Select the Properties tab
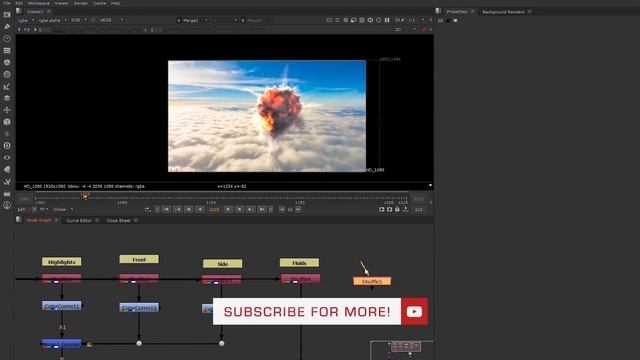This screenshot has height=360, width=640. pos(457,12)
